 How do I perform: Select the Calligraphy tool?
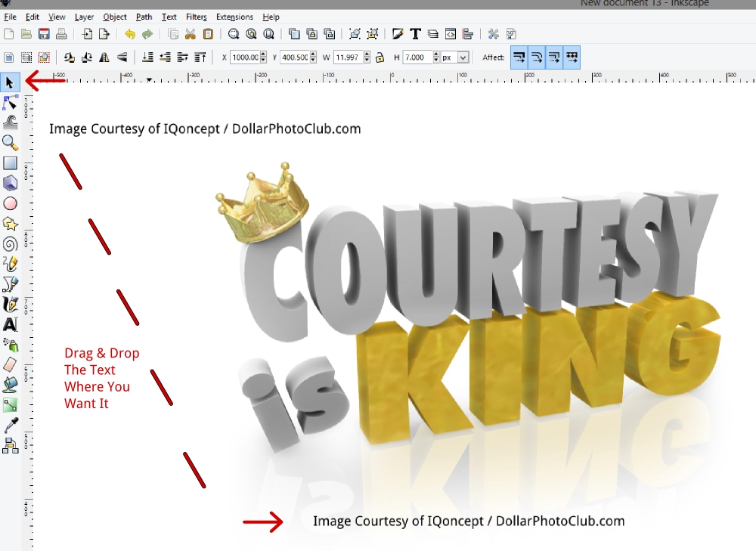10,304
